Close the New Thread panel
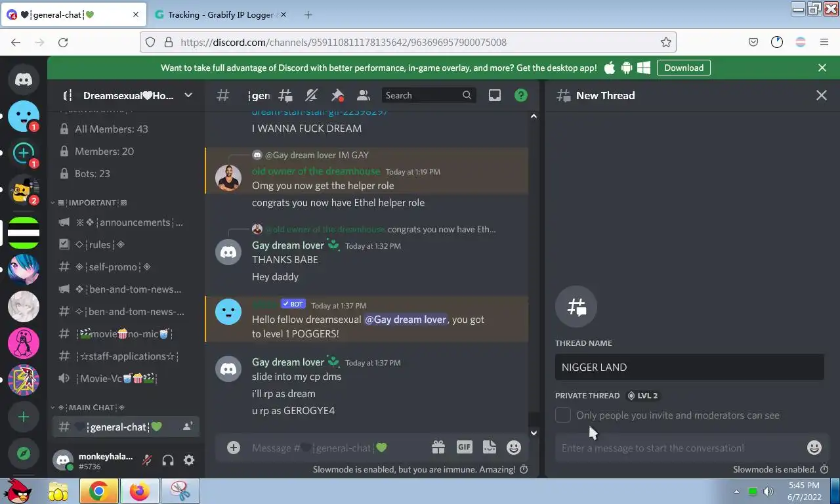840x504 pixels. [821, 95]
